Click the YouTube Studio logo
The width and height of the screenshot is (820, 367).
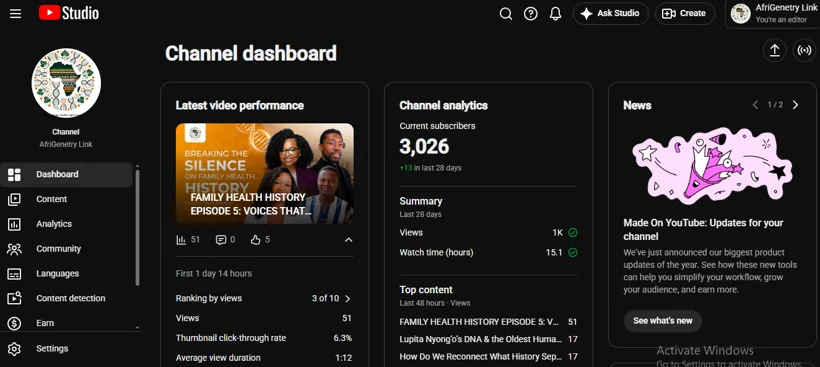pos(69,13)
